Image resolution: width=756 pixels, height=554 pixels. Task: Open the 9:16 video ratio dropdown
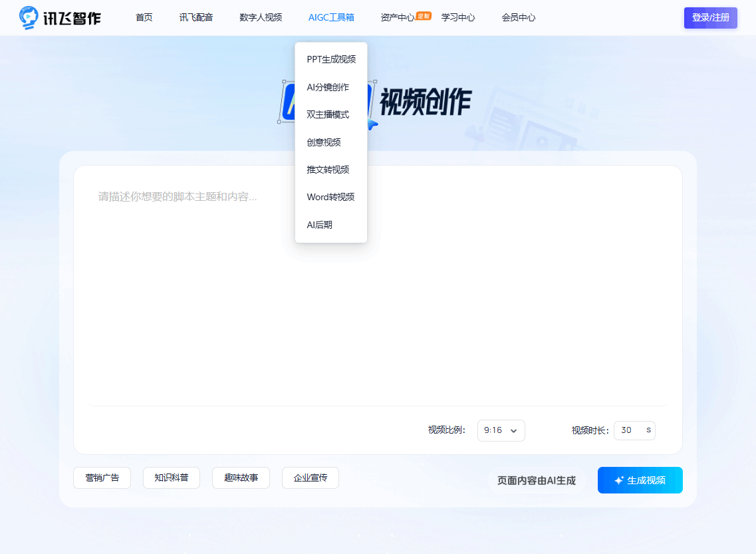click(x=501, y=430)
